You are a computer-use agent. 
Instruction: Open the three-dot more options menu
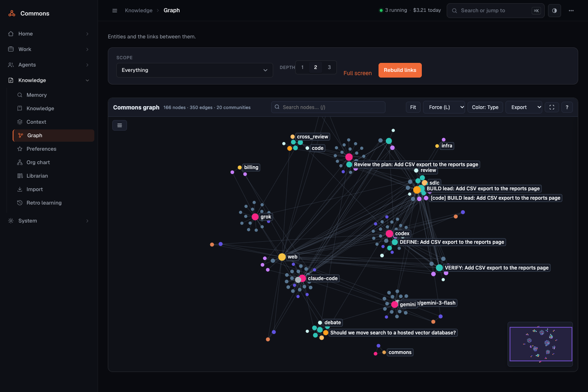click(x=571, y=11)
